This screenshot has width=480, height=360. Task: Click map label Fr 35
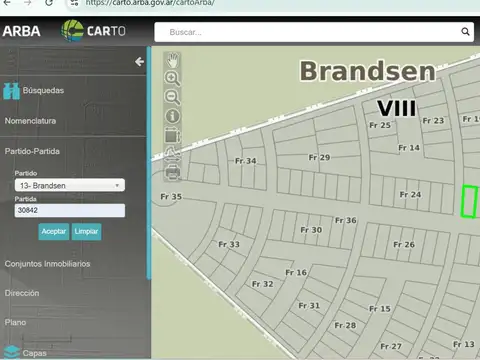171,197
